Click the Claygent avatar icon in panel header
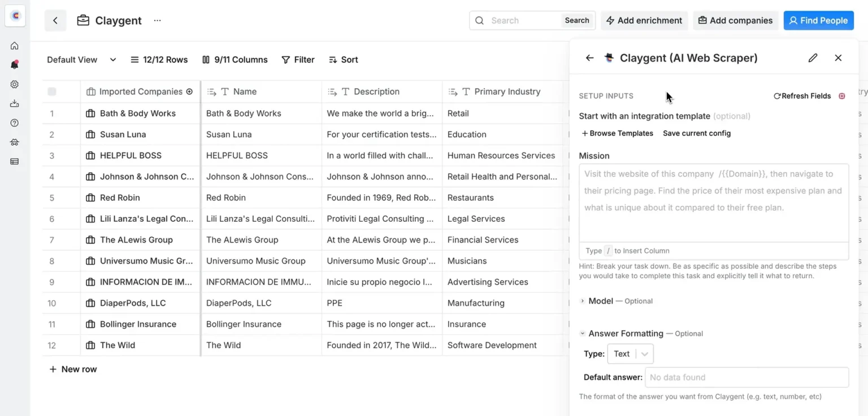This screenshot has width=868, height=416. click(x=609, y=58)
